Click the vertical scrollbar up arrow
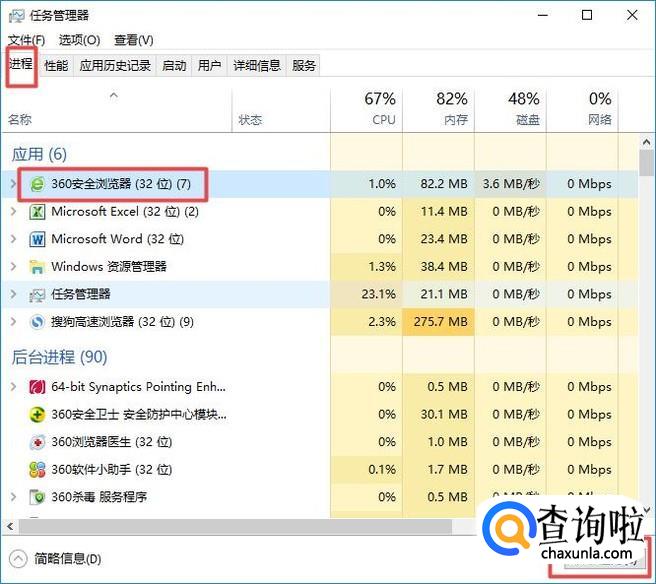The width and height of the screenshot is (656, 584). point(646,142)
